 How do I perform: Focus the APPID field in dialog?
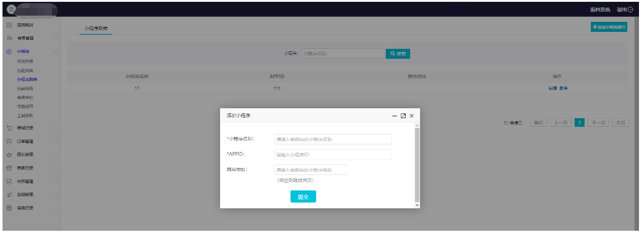tap(333, 155)
